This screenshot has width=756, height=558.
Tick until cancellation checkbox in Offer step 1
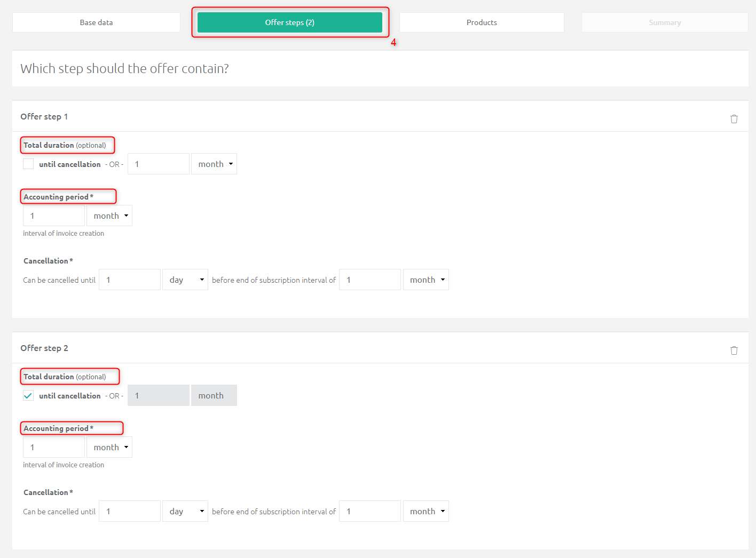(x=28, y=164)
